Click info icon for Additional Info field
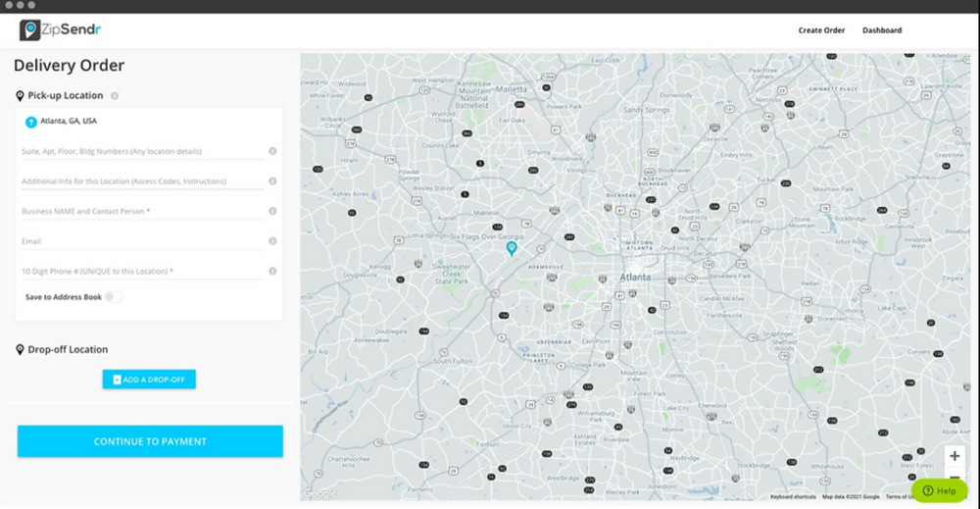This screenshot has width=980, height=509. pyautogui.click(x=272, y=181)
